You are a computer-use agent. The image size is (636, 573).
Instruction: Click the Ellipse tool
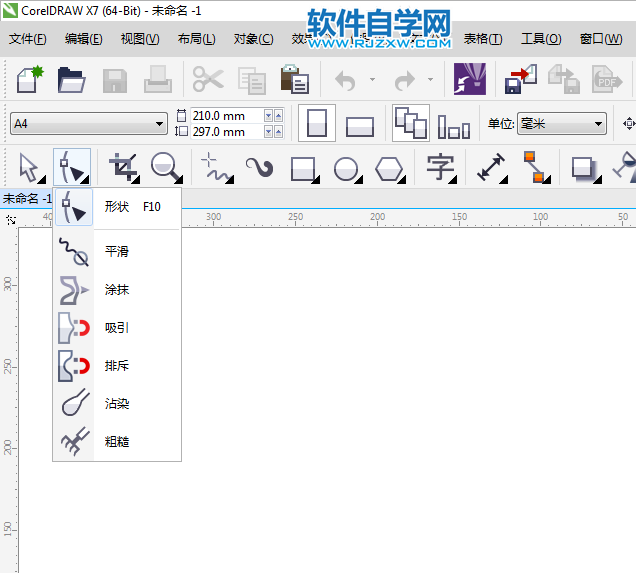point(346,168)
